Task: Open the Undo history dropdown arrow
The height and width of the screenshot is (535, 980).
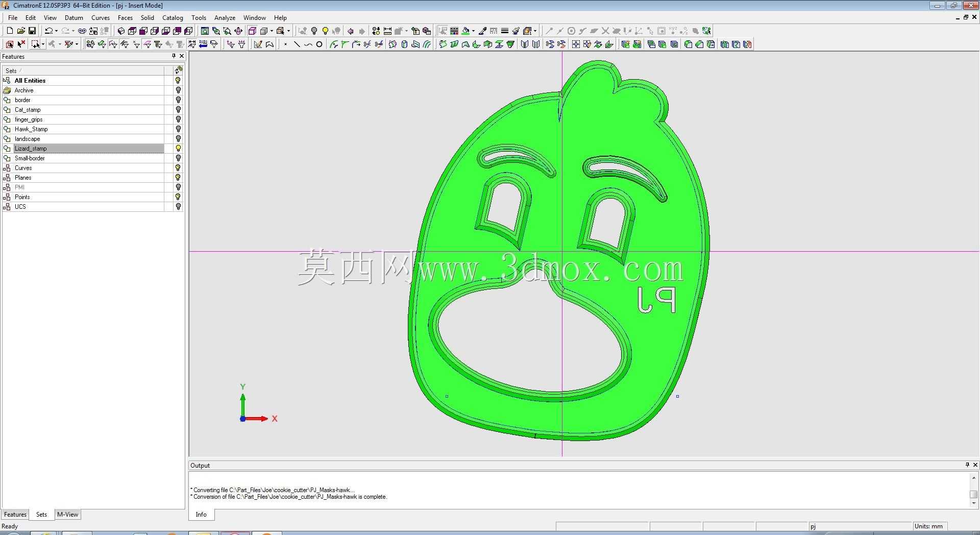Action: [x=56, y=31]
